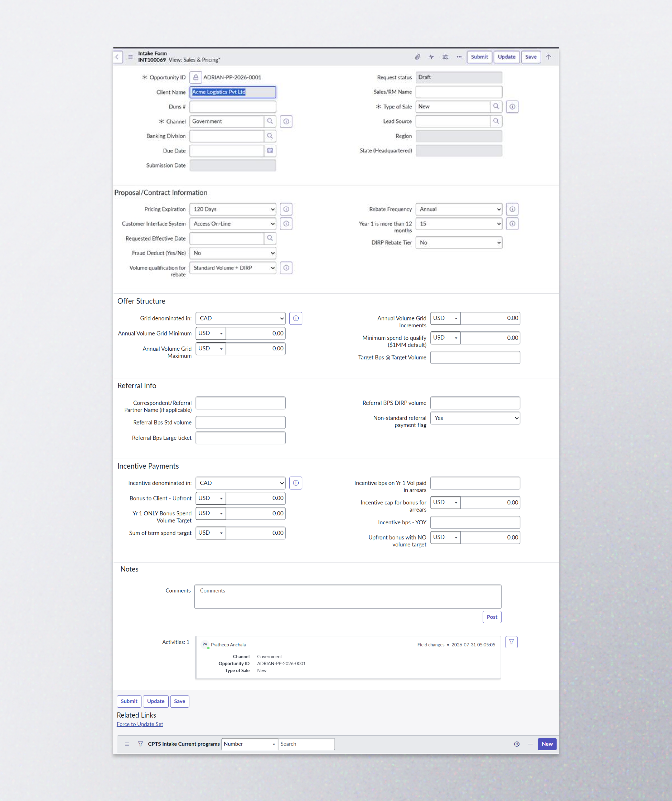Open Force to Update Set link
672x801 pixels.
pyautogui.click(x=140, y=724)
